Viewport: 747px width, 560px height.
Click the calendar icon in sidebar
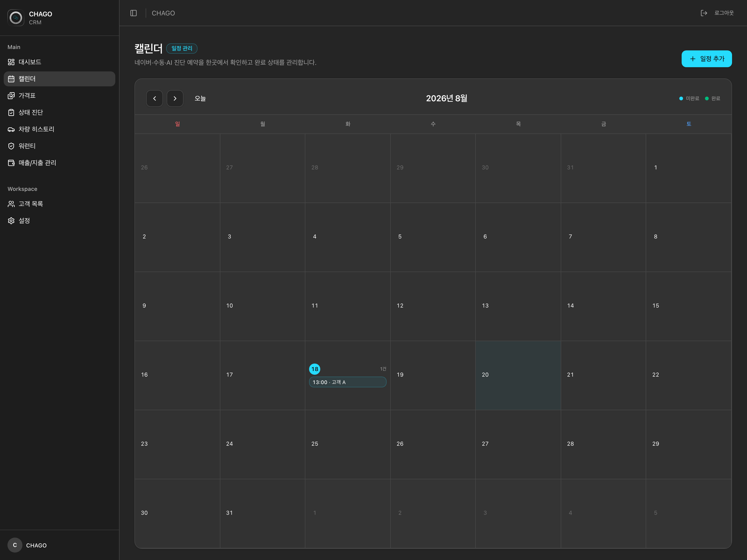pyautogui.click(x=11, y=79)
